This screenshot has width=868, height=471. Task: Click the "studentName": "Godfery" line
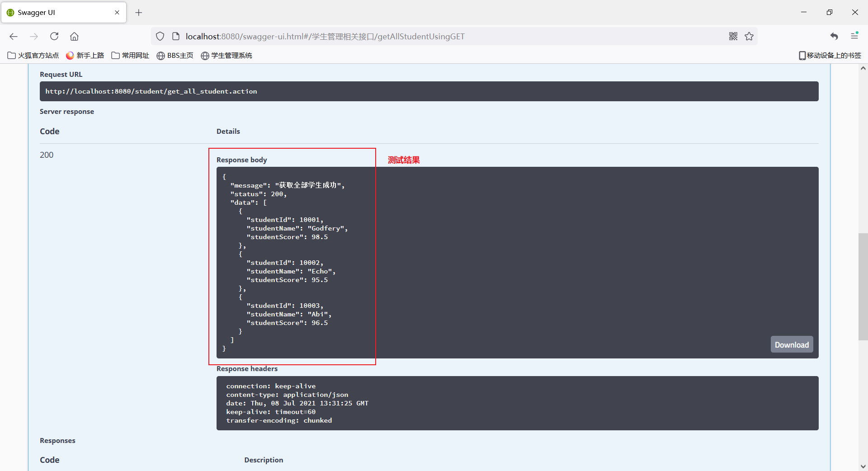click(297, 229)
